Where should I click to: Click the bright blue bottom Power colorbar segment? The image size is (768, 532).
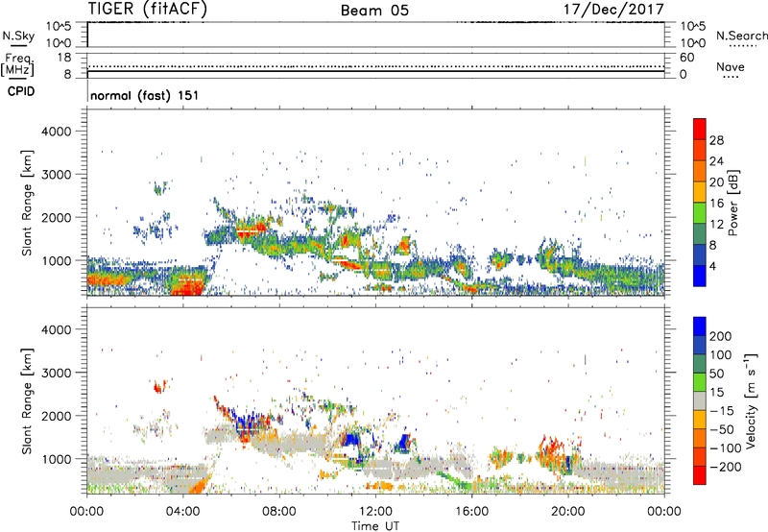coord(700,276)
